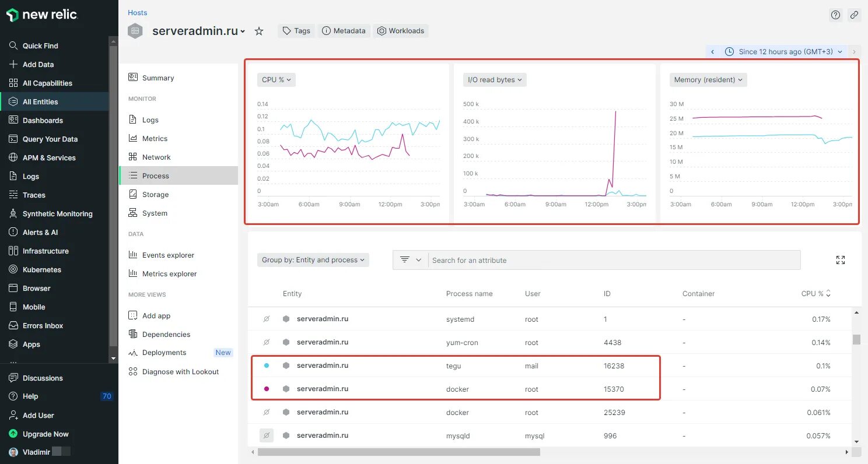Image resolution: width=868 pixels, height=464 pixels.
Task: Follow the Hosts breadcrumb link
Action: [138, 12]
